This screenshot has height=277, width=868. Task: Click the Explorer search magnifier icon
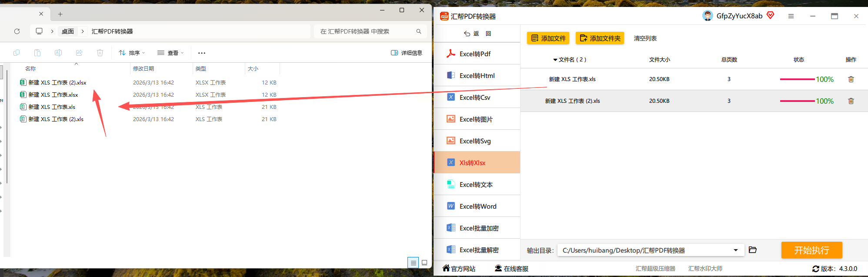tap(419, 31)
